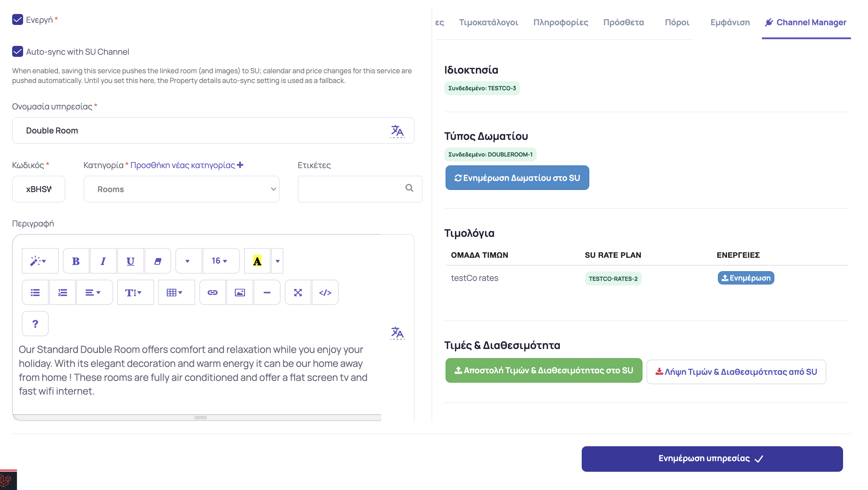868x490 pixels.
Task: Toggle the fullscreen editor icon
Action: pos(298,292)
